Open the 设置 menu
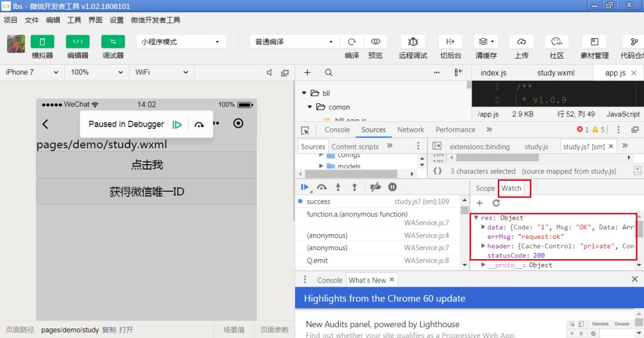Viewport: 644px width, 338px height. click(117, 20)
